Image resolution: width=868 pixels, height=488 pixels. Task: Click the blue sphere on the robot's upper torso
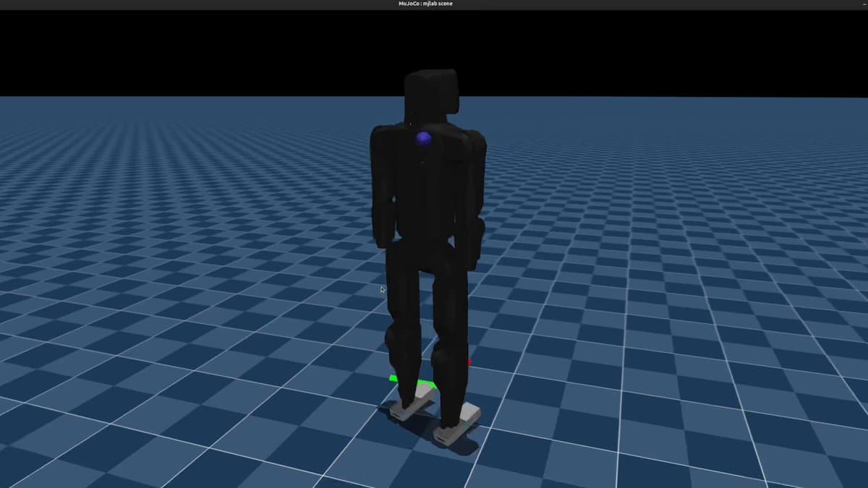[424, 139]
